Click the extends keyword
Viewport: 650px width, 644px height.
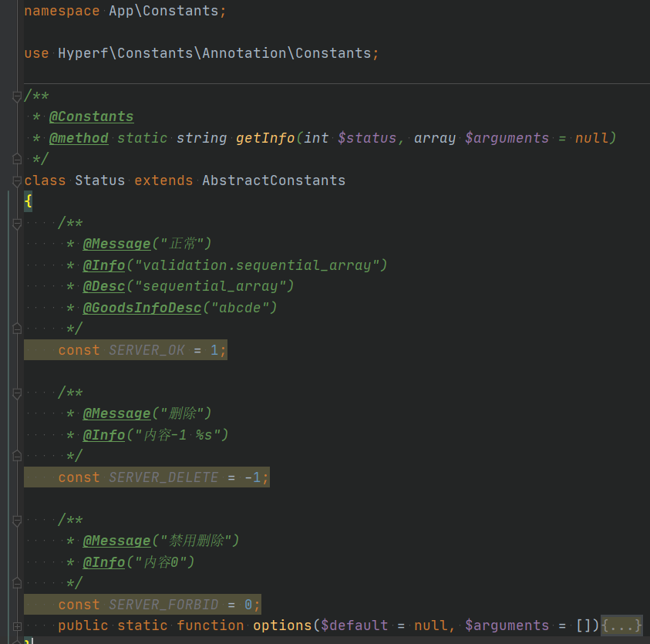(x=163, y=180)
